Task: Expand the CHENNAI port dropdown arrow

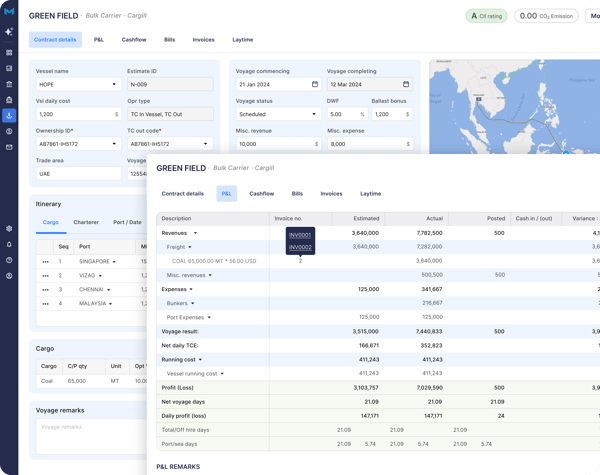Action: tap(109, 290)
